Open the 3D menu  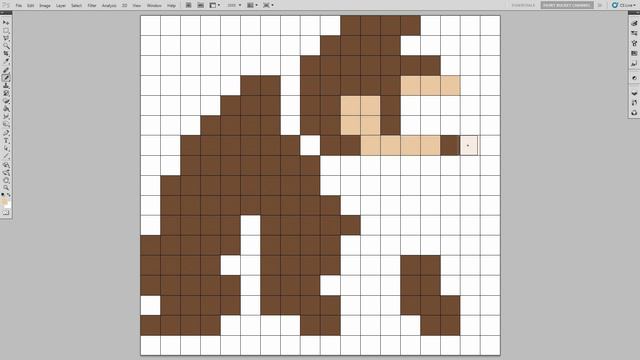click(x=124, y=6)
